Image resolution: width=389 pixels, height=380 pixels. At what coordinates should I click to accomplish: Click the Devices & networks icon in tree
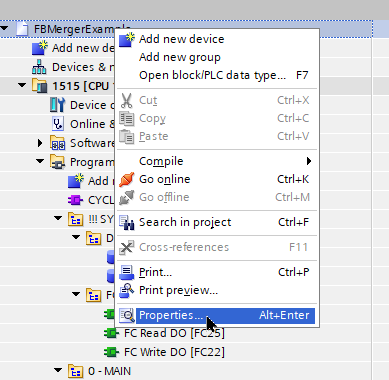tap(39, 67)
